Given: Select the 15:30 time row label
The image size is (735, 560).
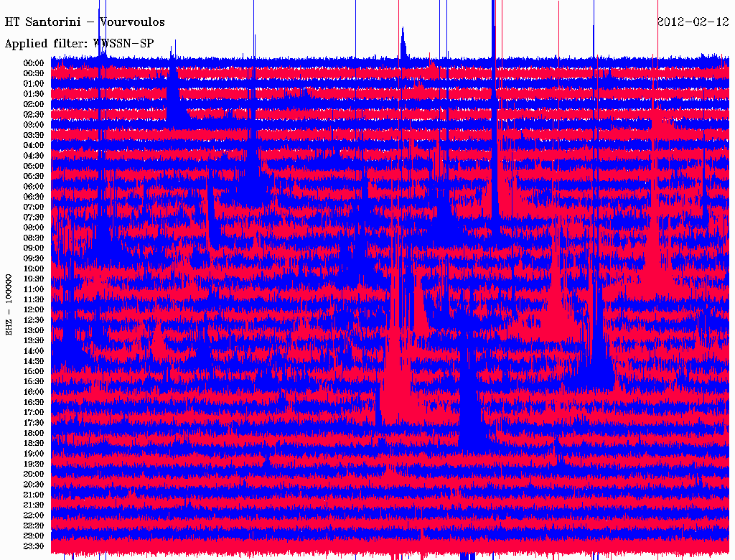Looking at the screenshot, I should pyautogui.click(x=34, y=382).
